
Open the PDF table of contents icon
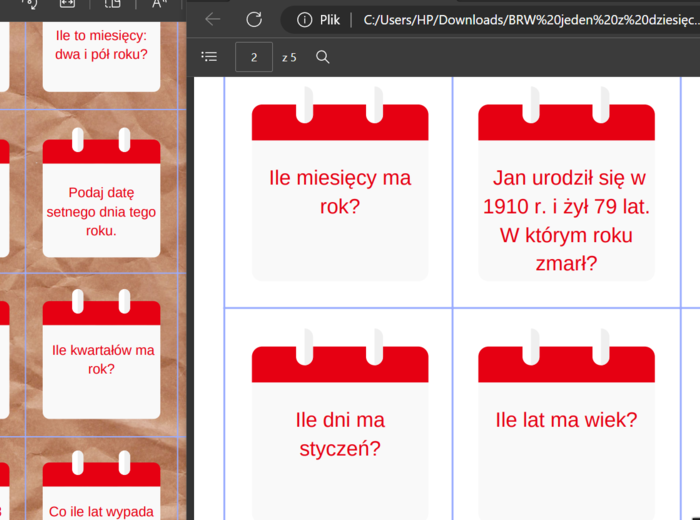[209, 57]
